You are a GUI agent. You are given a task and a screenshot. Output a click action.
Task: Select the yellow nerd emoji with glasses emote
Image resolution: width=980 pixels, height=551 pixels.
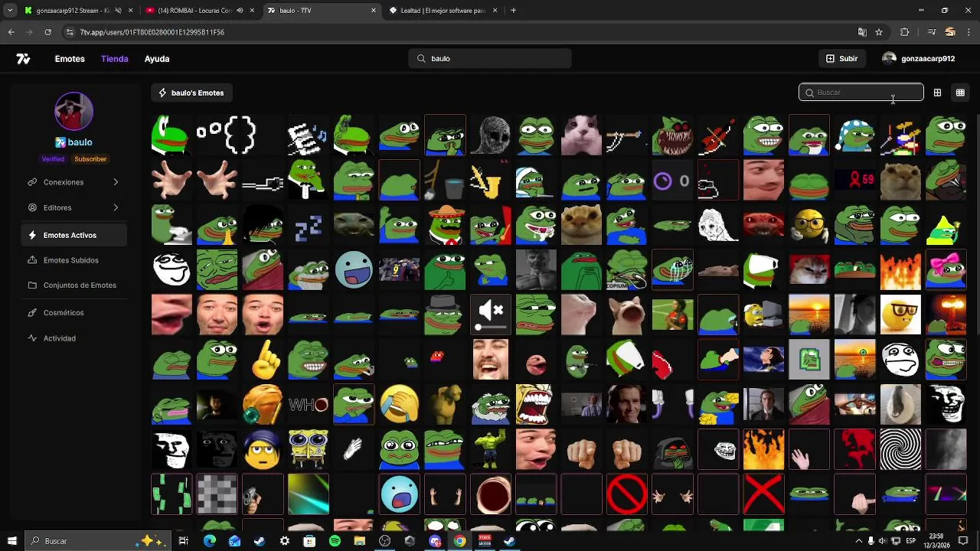click(x=900, y=315)
